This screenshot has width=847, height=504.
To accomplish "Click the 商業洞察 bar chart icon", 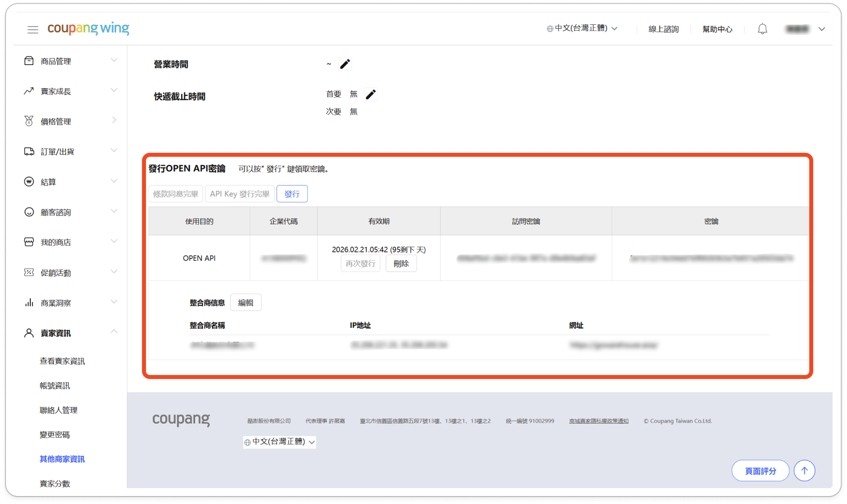I will tap(29, 303).
